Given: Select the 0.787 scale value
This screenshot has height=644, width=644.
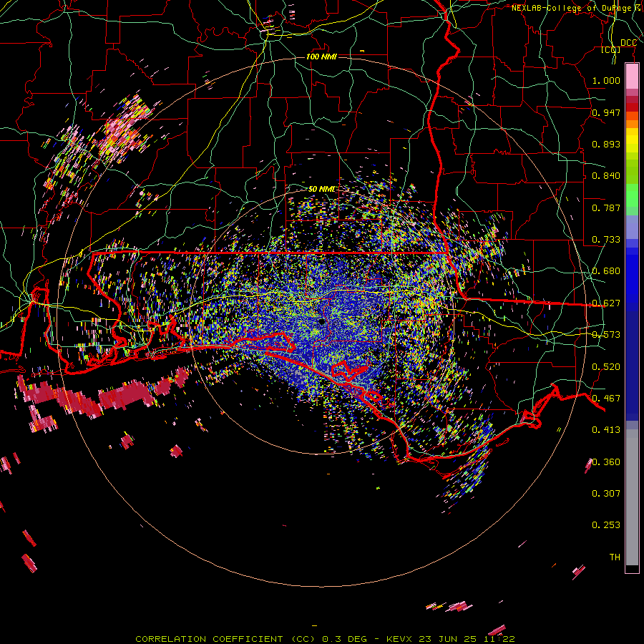Looking at the screenshot, I should tap(606, 208).
